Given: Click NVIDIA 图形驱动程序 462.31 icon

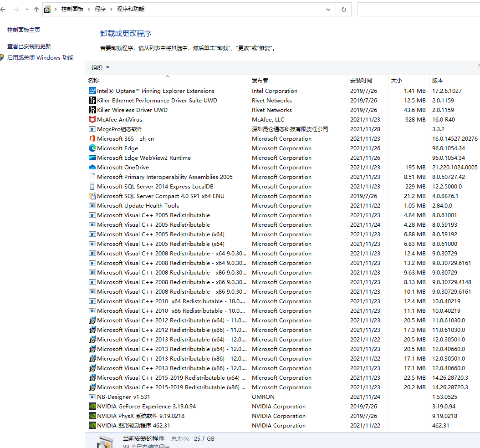Looking at the screenshot, I should pyautogui.click(x=92, y=425).
